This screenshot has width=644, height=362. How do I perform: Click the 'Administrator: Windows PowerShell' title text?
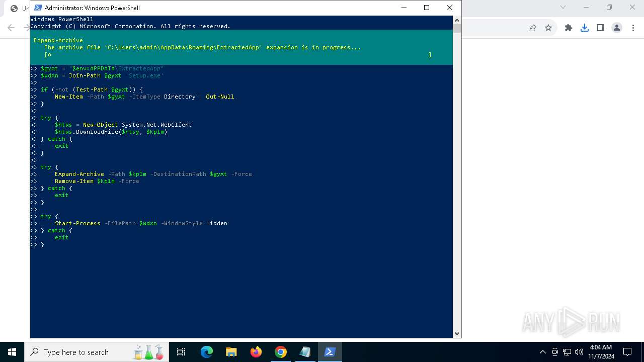coord(92,8)
